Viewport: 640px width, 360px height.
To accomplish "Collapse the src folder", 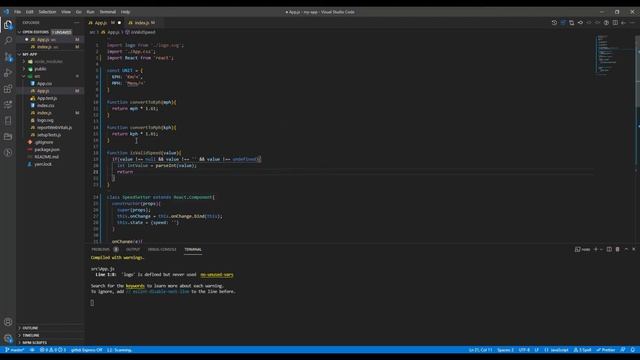I will [37, 76].
